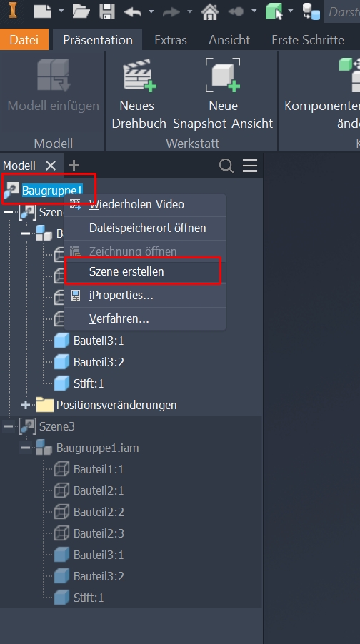Click the New file icon in toolbar

point(43,11)
